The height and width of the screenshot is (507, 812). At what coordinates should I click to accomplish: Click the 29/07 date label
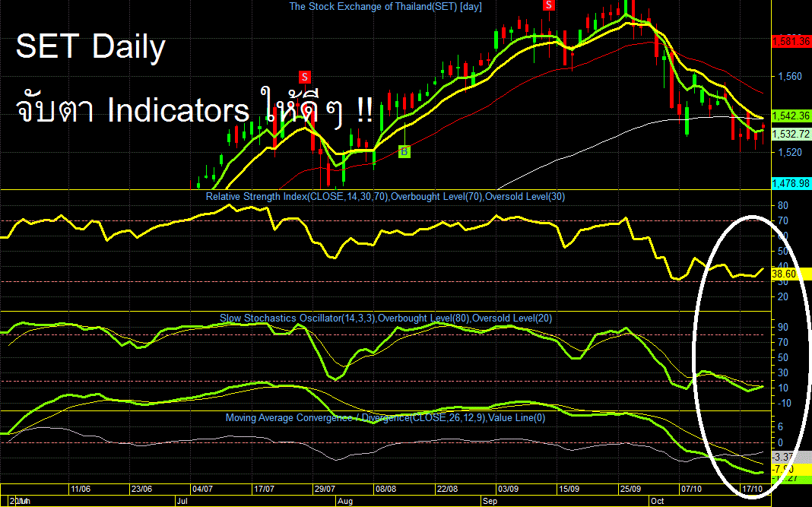325,489
